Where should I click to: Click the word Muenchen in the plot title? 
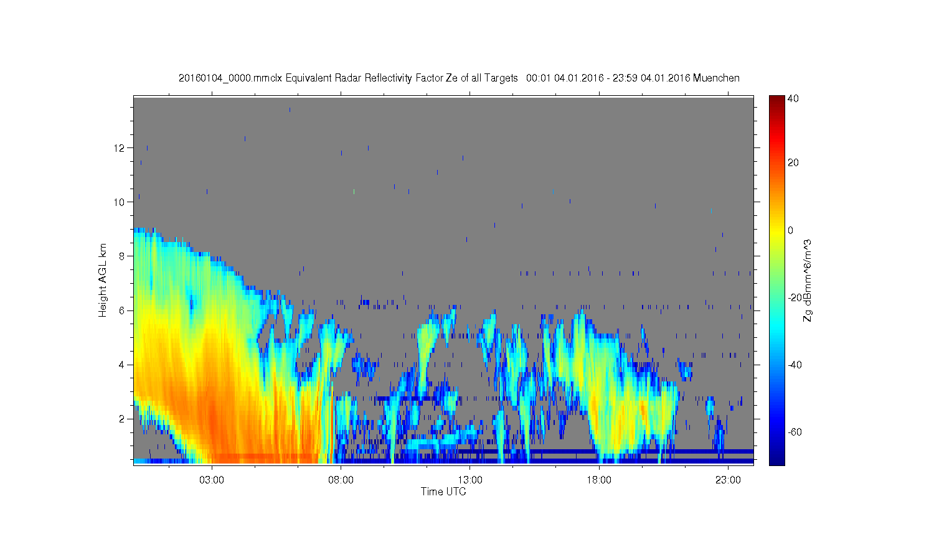tap(716, 78)
